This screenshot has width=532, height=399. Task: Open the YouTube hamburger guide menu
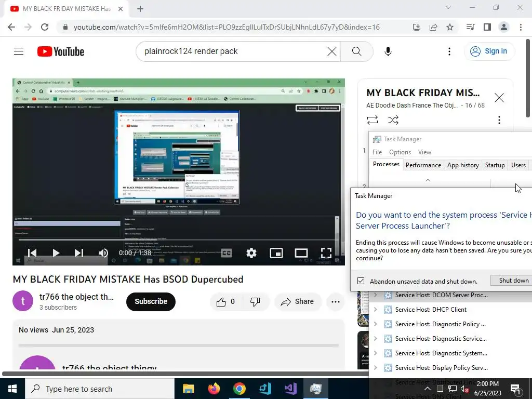tap(19, 51)
